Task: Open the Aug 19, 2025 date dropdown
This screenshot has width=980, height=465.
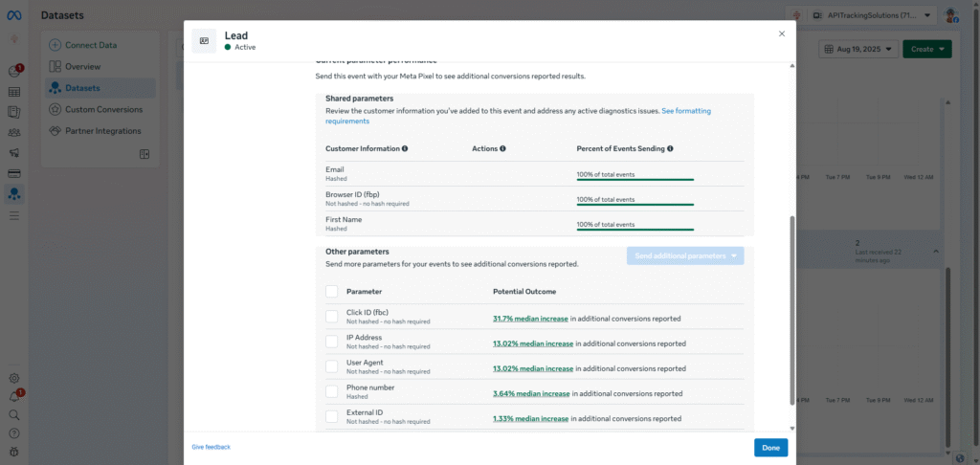Action: pos(858,49)
